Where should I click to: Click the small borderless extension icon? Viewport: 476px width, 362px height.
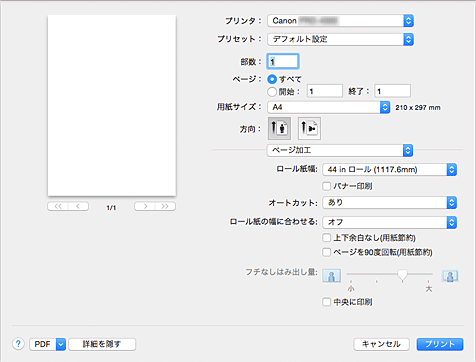click(x=331, y=276)
